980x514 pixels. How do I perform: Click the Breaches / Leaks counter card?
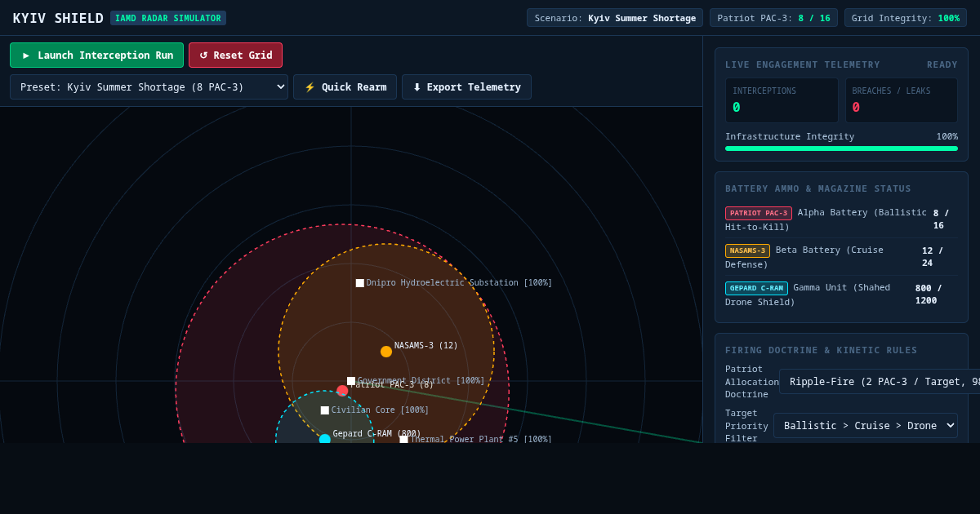point(902,100)
